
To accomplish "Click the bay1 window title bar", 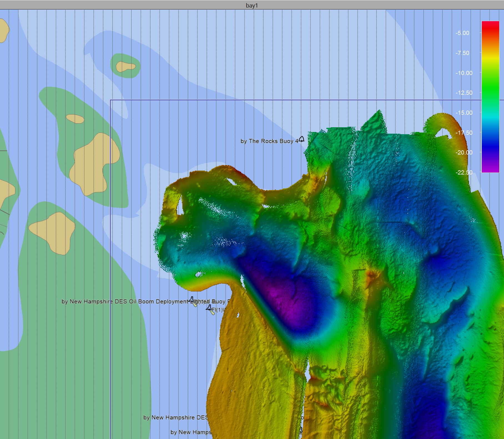I will (252, 5).
